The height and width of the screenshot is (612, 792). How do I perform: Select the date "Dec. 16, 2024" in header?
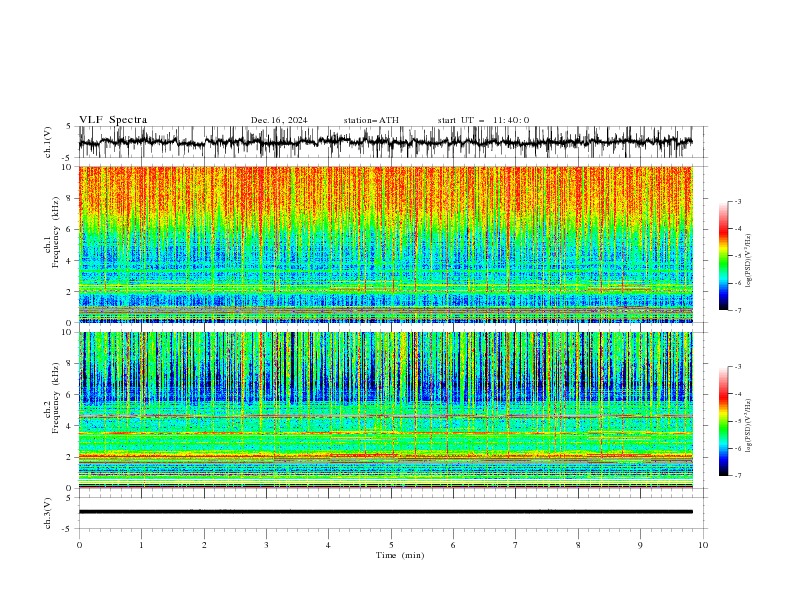click(279, 120)
